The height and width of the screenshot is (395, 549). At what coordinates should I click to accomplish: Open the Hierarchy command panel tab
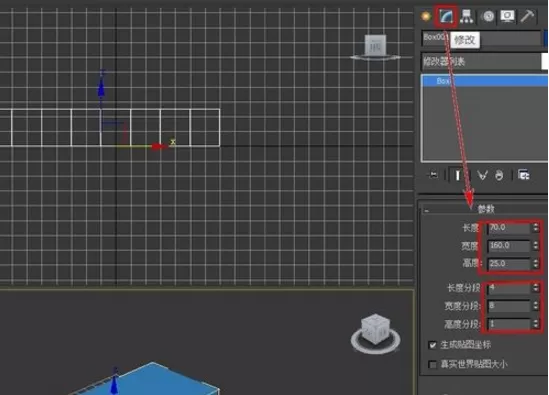click(x=467, y=16)
